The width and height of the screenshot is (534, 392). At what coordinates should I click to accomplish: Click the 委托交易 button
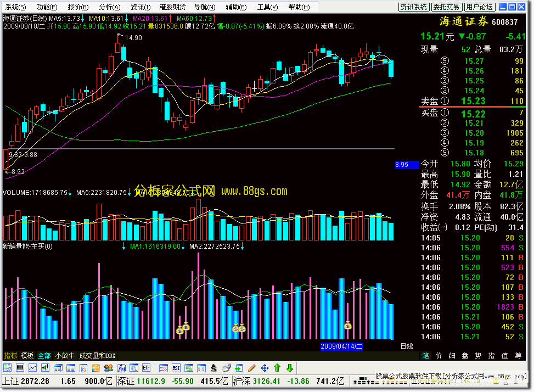(447, 7)
